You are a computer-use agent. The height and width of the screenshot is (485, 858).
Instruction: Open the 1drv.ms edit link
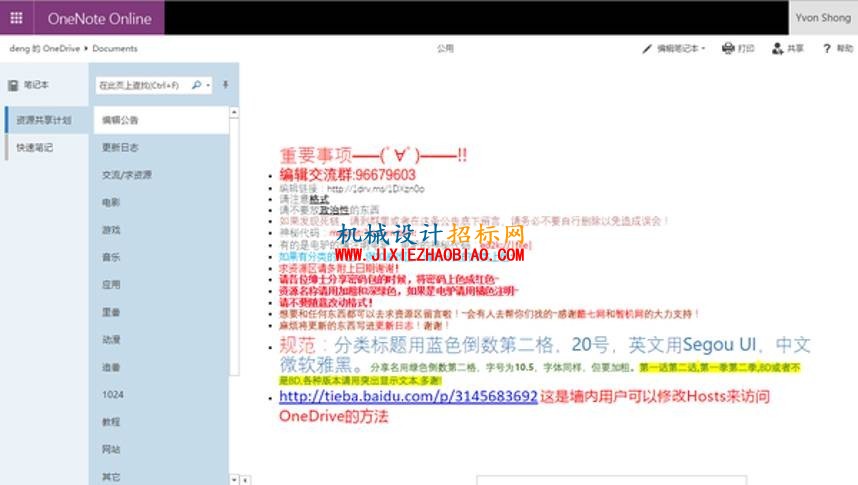tap(375, 189)
